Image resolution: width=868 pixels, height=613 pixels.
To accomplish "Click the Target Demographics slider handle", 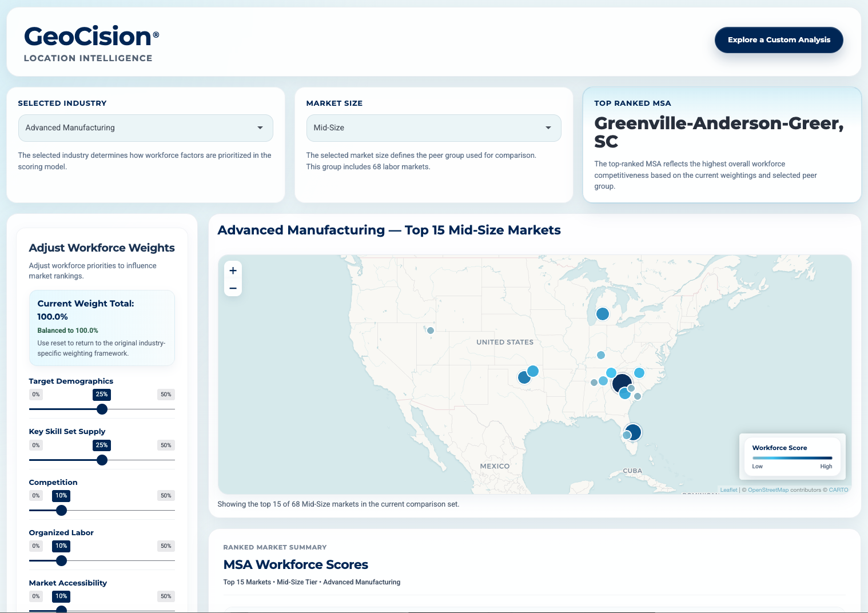I will [x=102, y=409].
